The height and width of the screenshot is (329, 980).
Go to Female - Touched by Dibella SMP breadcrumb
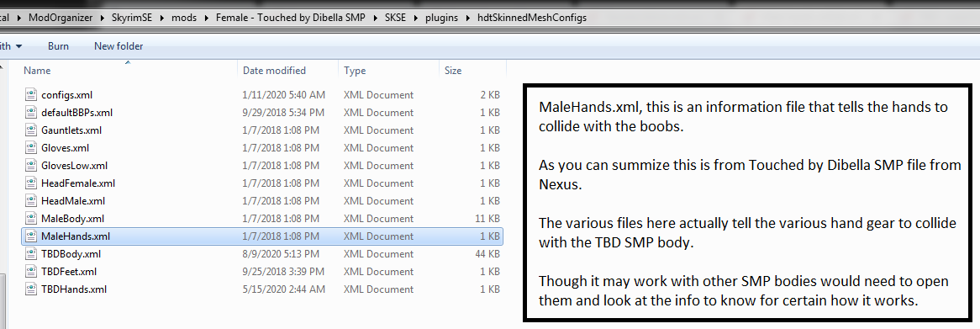tap(291, 18)
